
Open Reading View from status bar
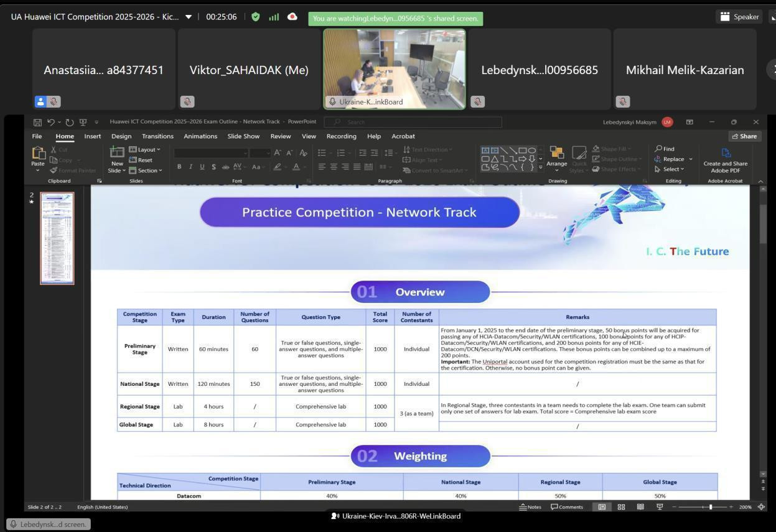(640, 507)
